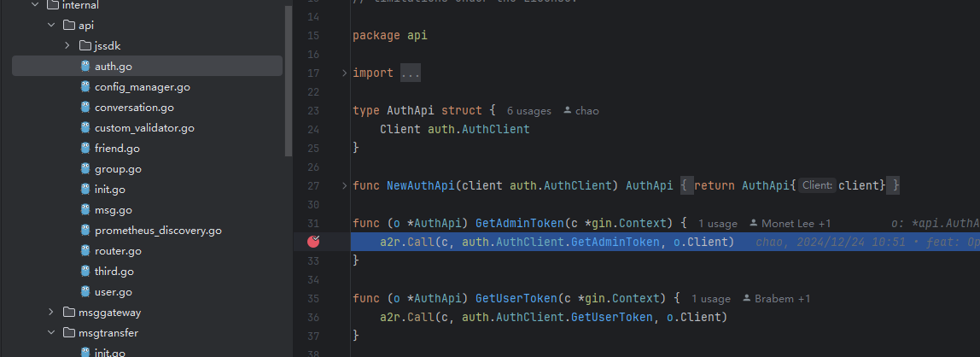
Task: Expand the folded import block
Action: (410, 73)
